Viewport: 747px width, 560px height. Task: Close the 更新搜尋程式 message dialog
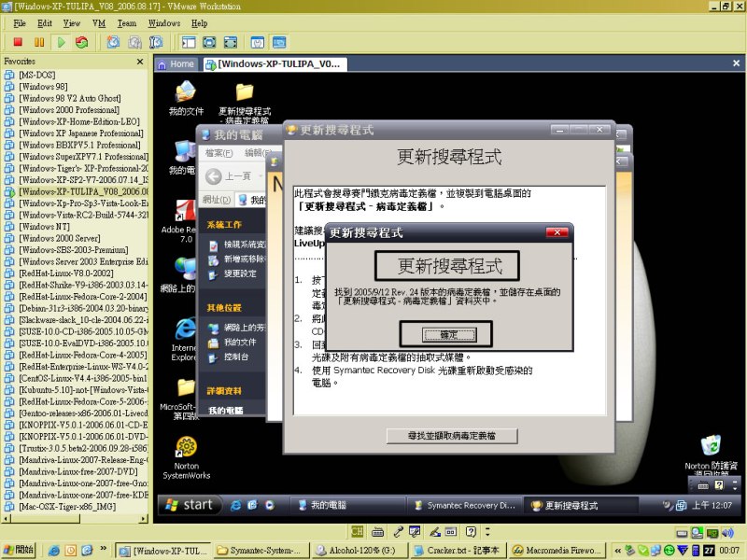(557, 231)
